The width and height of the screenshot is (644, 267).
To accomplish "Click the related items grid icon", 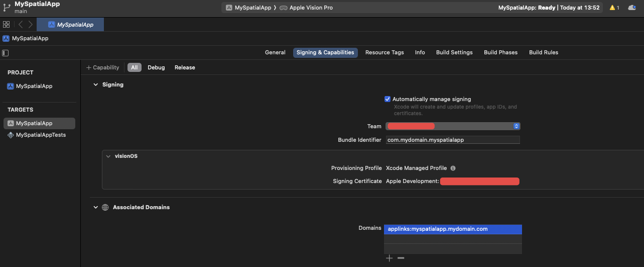I will tap(6, 24).
